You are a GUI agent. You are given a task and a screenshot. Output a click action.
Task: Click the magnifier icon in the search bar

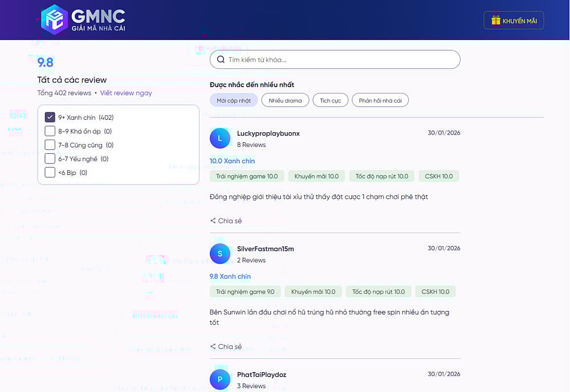click(x=221, y=59)
